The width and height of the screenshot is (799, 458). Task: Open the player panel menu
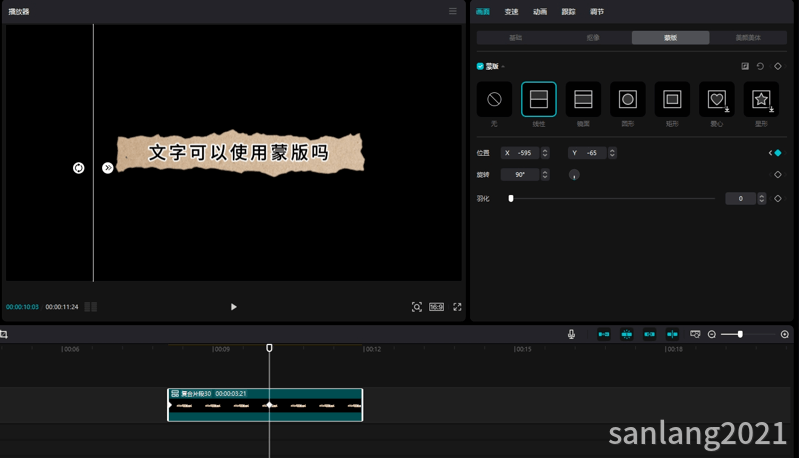pos(452,11)
